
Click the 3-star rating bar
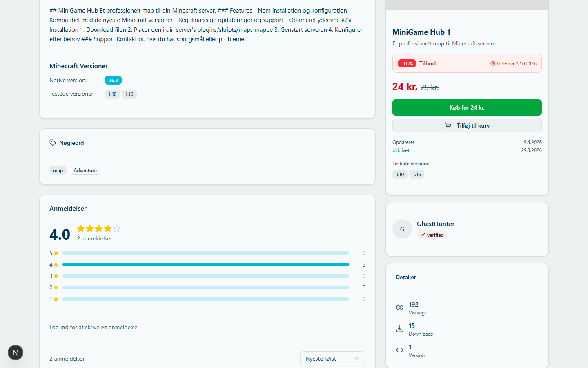click(x=206, y=276)
